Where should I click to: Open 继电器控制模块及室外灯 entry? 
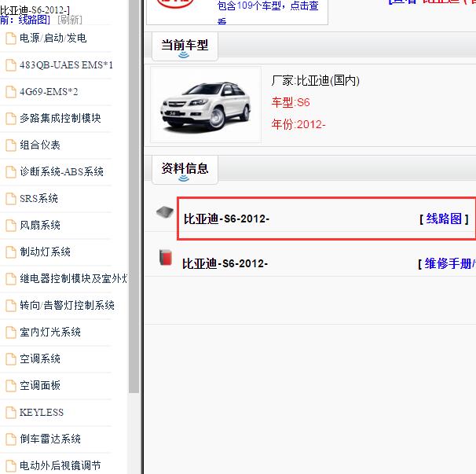coord(73,278)
